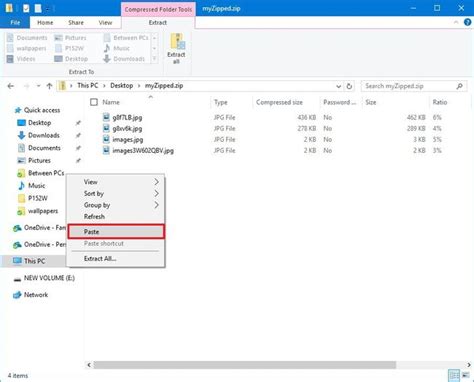This screenshot has height=382, width=474.
Task: Click Desktop in the address breadcrumb
Action: tap(122, 86)
